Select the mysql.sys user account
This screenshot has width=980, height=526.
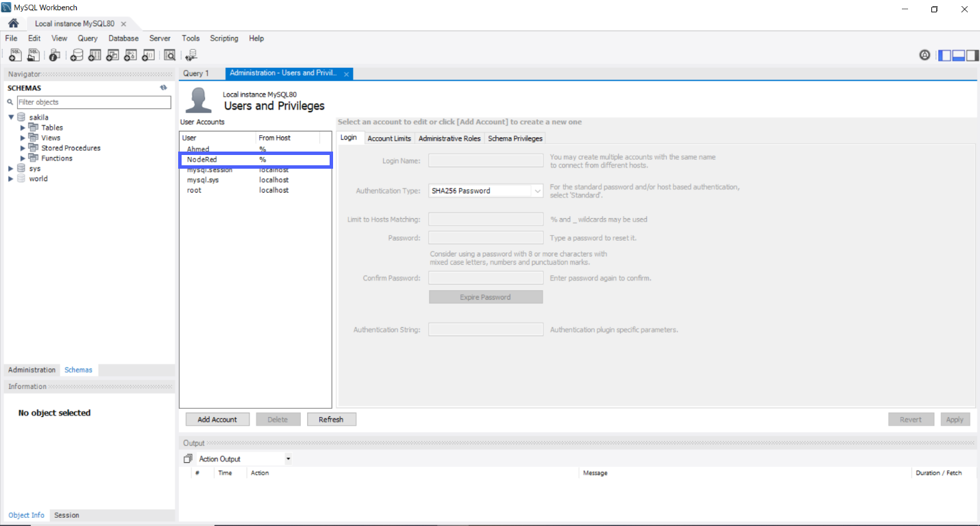(255, 180)
